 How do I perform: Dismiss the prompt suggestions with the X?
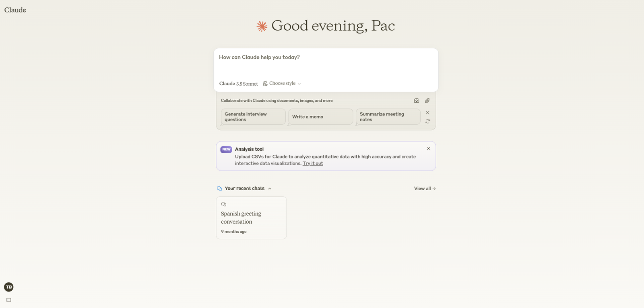428,113
